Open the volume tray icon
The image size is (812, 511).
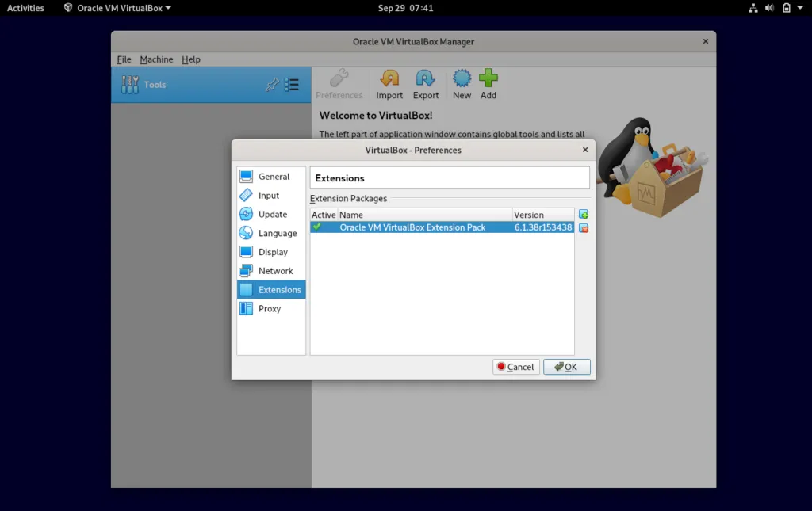click(769, 8)
